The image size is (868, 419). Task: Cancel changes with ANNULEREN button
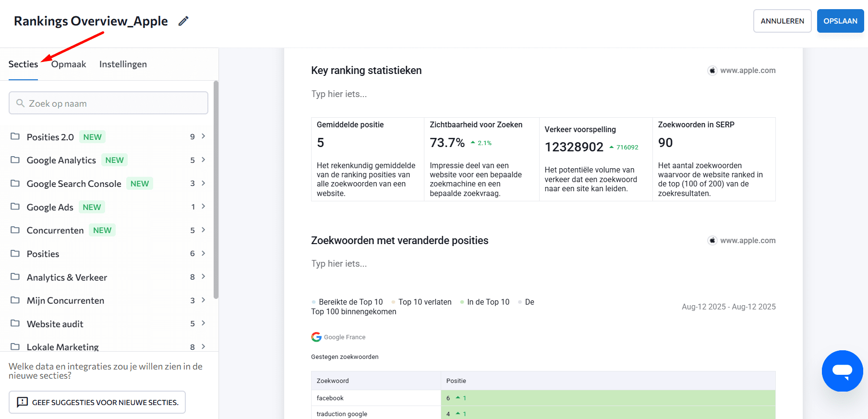click(783, 21)
